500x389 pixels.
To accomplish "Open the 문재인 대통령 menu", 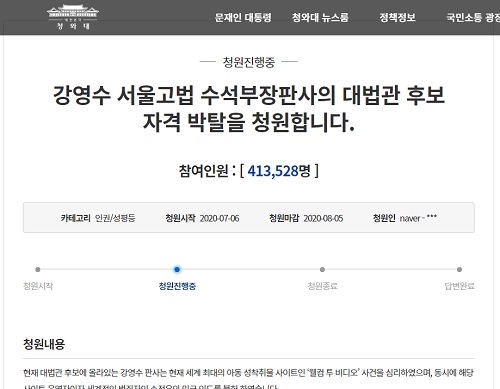I will [243, 17].
